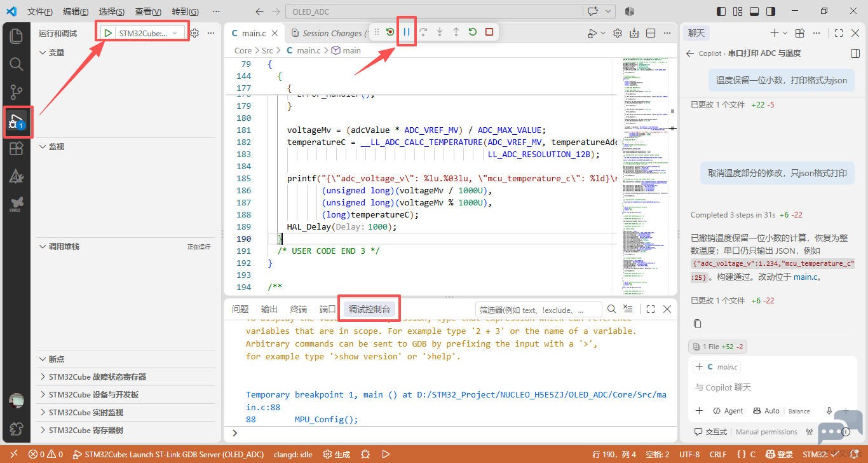This screenshot has width=868, height=463.
Task: Toggle the bottom panel layout button
Action: pos(754,11)
